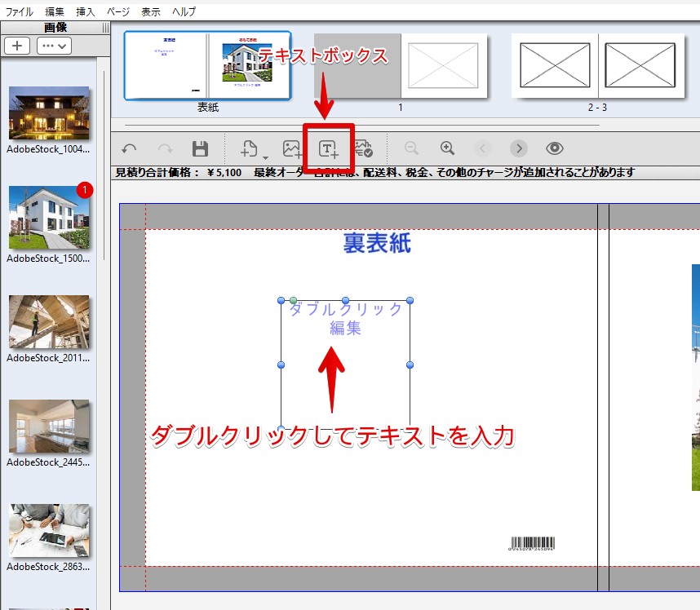Select the page 2 - 3 spread thumbnail
The height and width of the screenshot is (610, 700).
point(598,66)
